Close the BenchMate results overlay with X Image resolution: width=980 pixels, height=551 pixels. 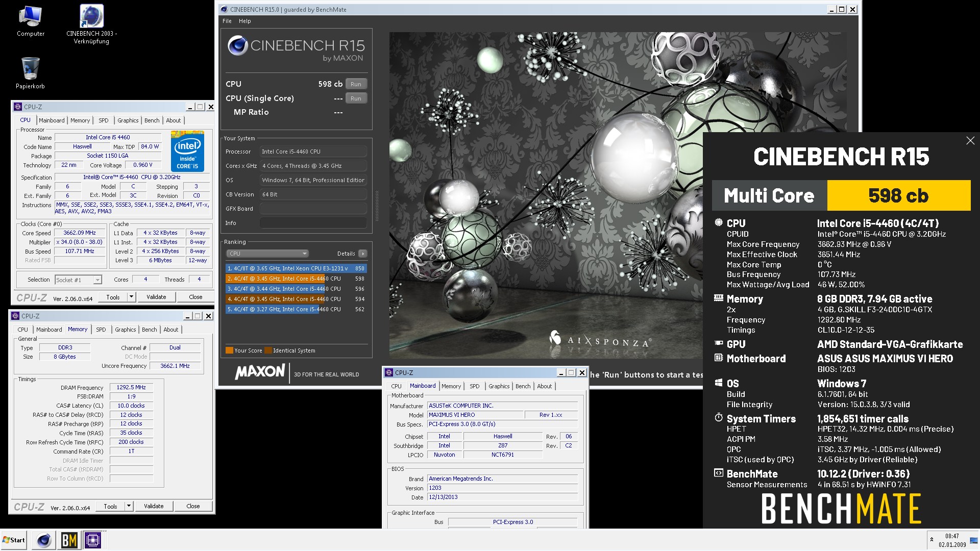(970, 140)
